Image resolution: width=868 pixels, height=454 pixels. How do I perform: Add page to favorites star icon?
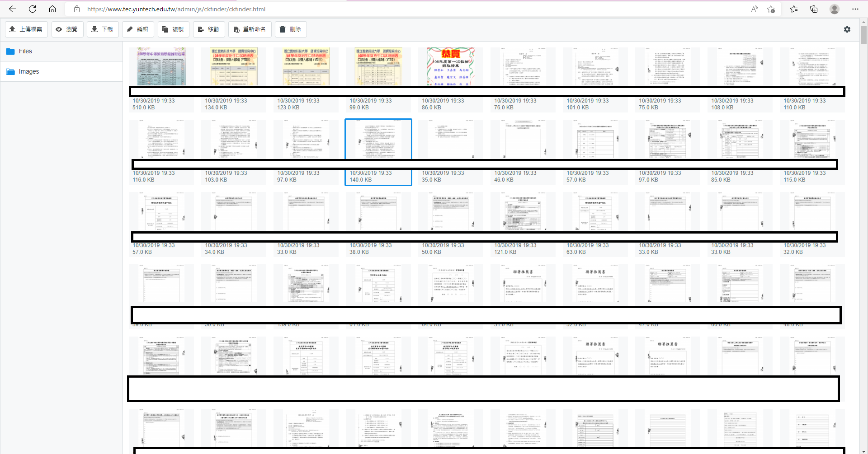tap(771, 9)
